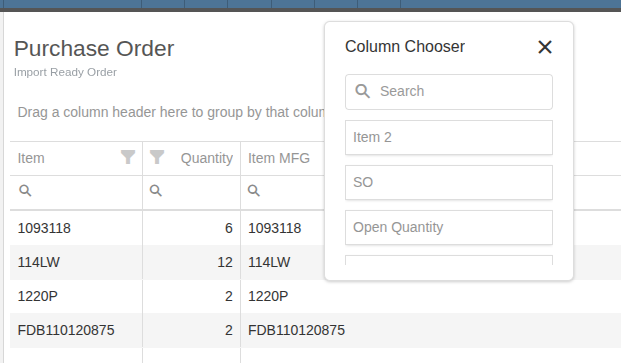Sort by the Item column header
Screen dimensions: 621x363
[31, 158]
